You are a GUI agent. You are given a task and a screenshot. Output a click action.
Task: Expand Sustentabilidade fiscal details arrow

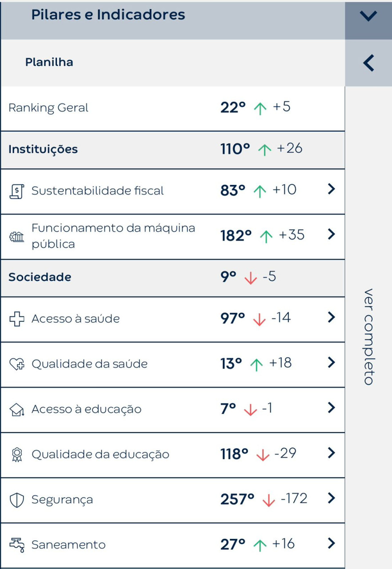331,189
